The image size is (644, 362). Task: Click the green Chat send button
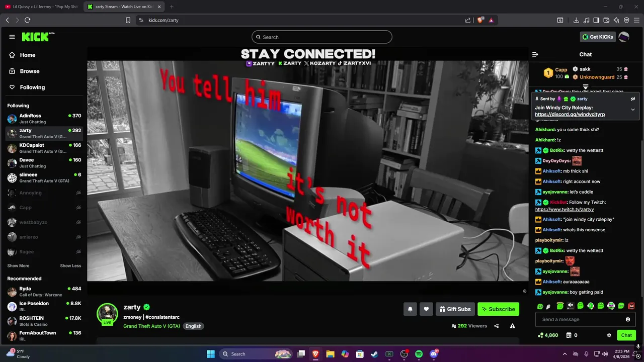click(x=626, y=335)
